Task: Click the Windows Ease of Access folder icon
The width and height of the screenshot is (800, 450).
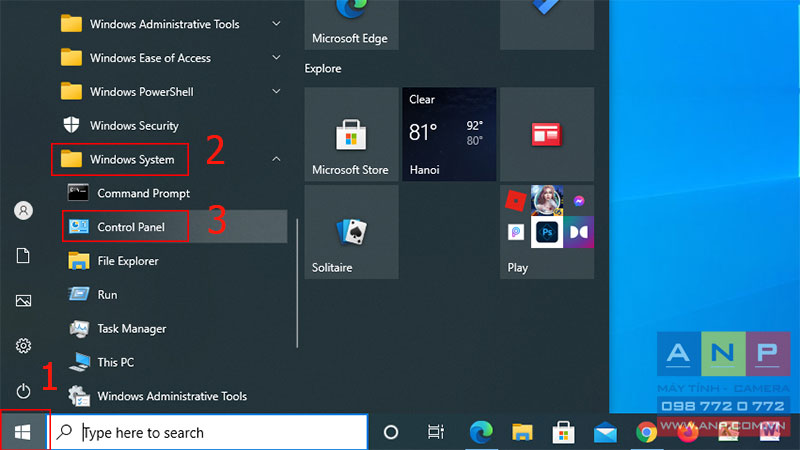Action: 71,57
